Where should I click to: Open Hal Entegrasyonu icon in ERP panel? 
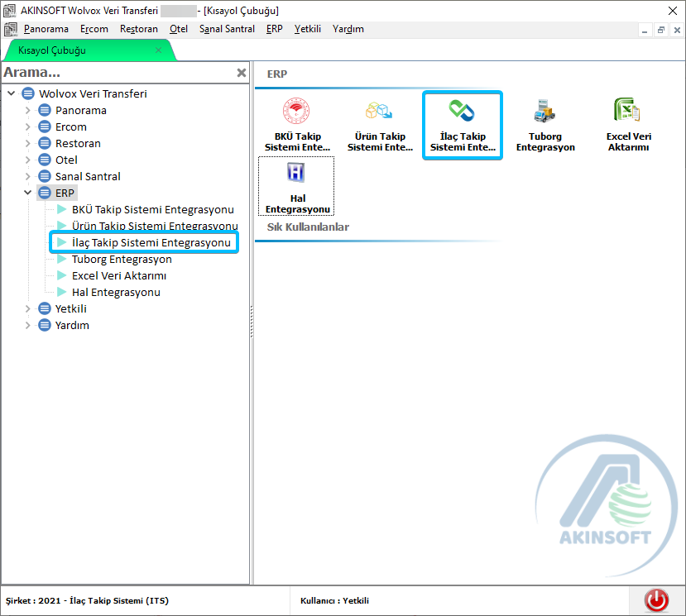click(296, 172)
